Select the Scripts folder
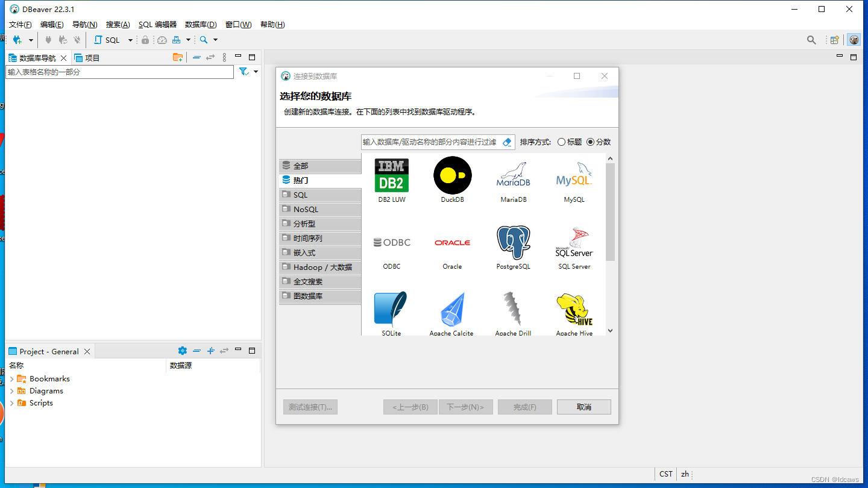 click(35, 403)
